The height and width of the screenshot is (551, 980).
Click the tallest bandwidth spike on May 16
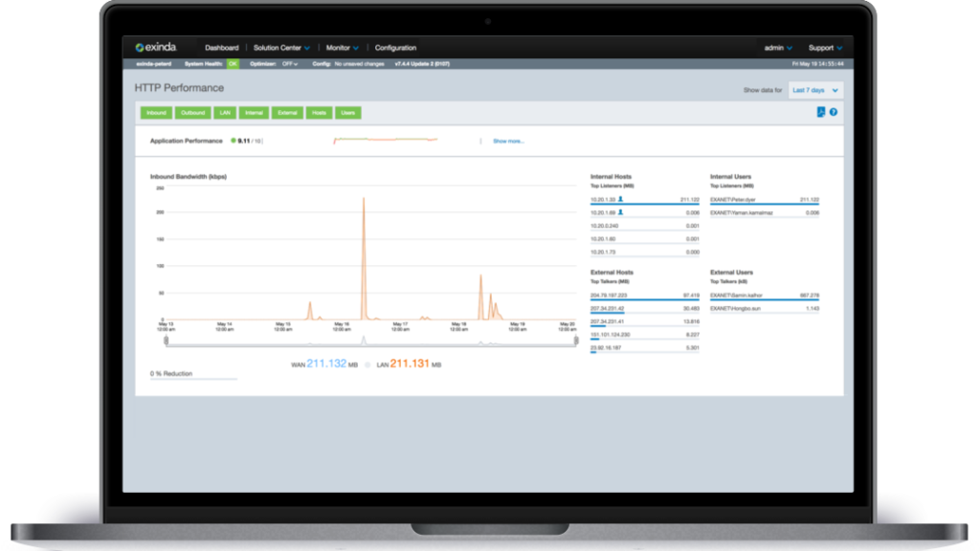[x=364, y=259]
